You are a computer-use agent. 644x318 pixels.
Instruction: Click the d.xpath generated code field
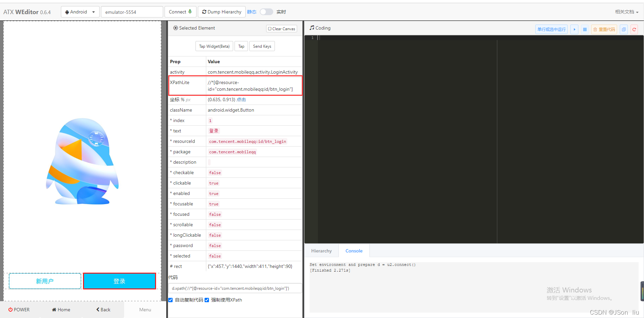click(235, 288)
